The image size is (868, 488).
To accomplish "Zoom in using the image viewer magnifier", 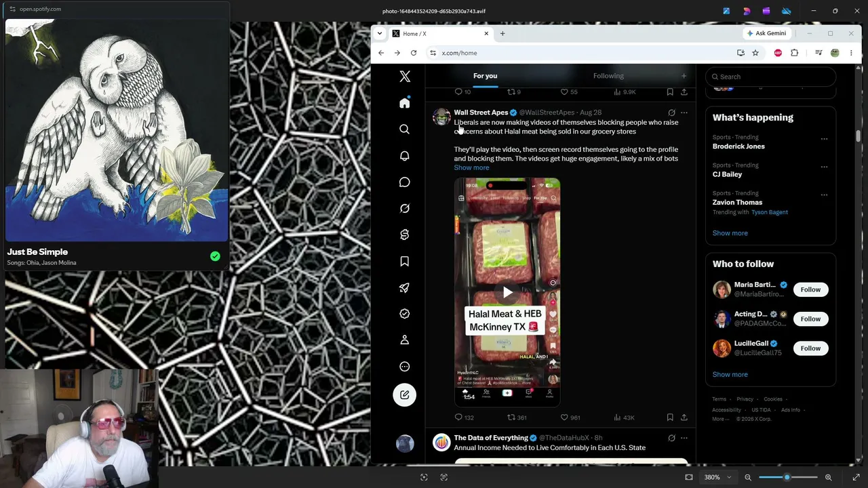I will pos(828,477).
